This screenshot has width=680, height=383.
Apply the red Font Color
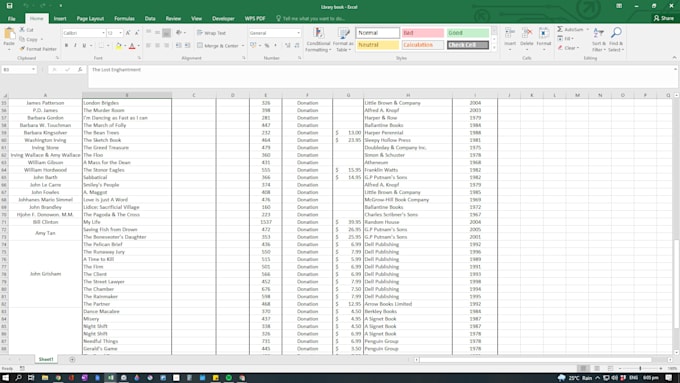pos(132,46)
